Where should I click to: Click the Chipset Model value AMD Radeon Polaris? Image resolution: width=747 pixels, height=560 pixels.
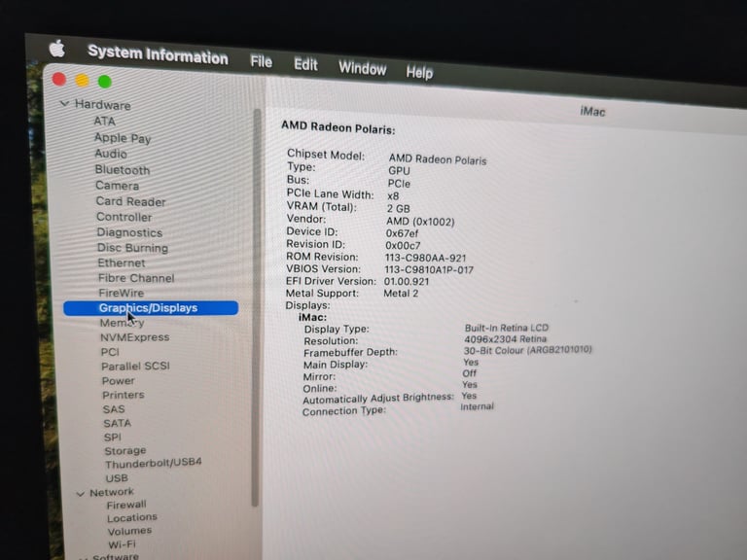pos(438,159)
